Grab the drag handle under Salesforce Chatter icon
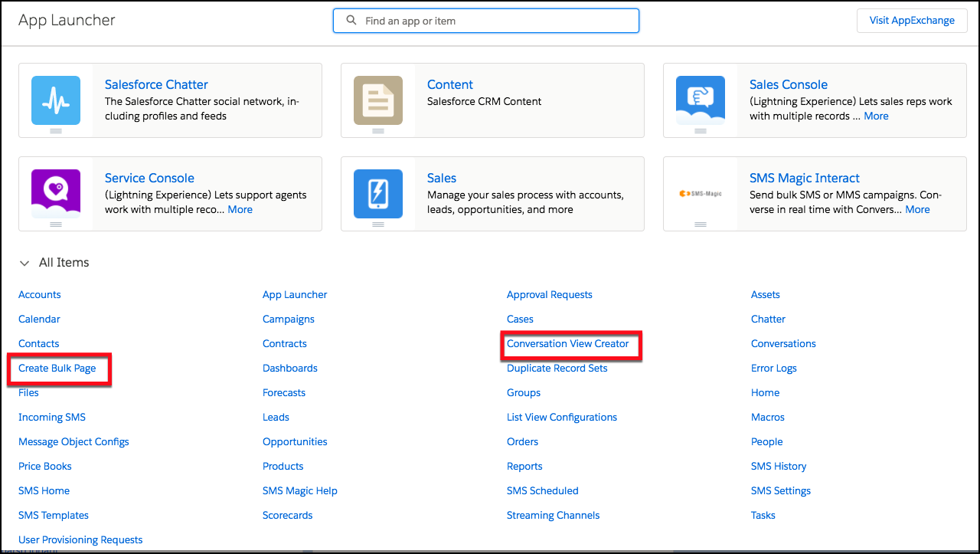The height and width of the screenshot is (554, 980). pos(56,131)
